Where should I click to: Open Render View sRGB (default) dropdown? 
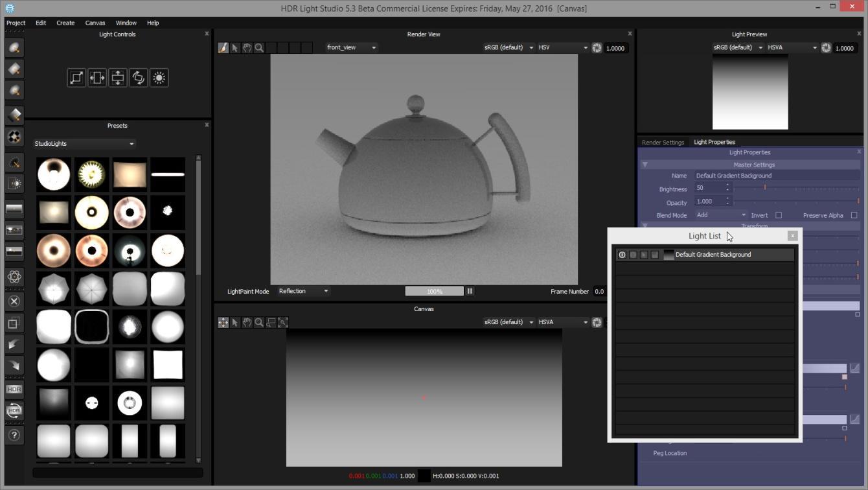coord(509,48)
